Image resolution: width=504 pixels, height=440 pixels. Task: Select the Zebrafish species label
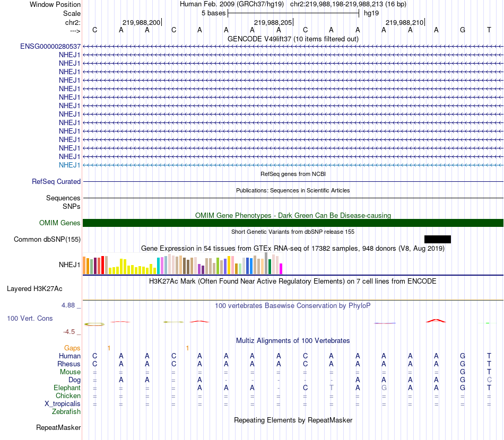[66, 412]
